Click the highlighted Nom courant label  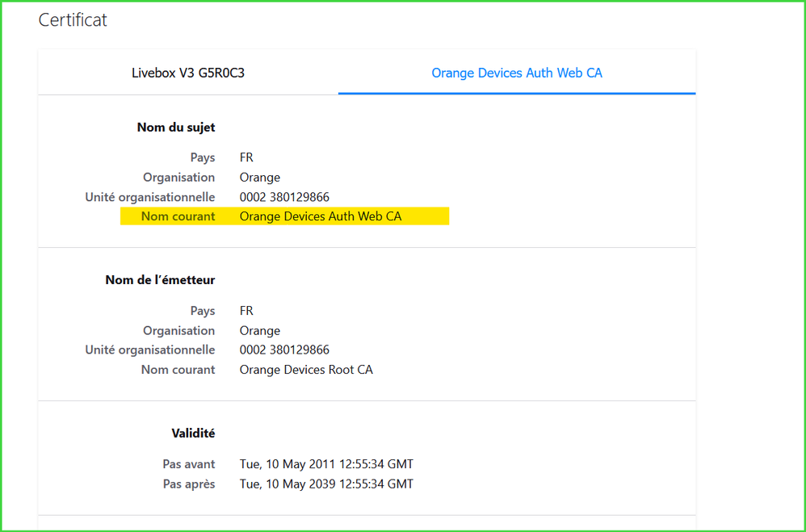click(178, 216)
